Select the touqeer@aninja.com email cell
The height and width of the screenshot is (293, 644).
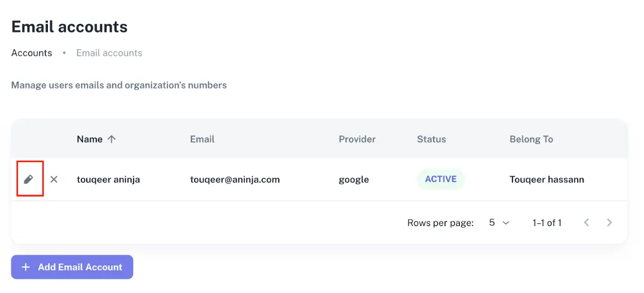[x=235, y=180]
